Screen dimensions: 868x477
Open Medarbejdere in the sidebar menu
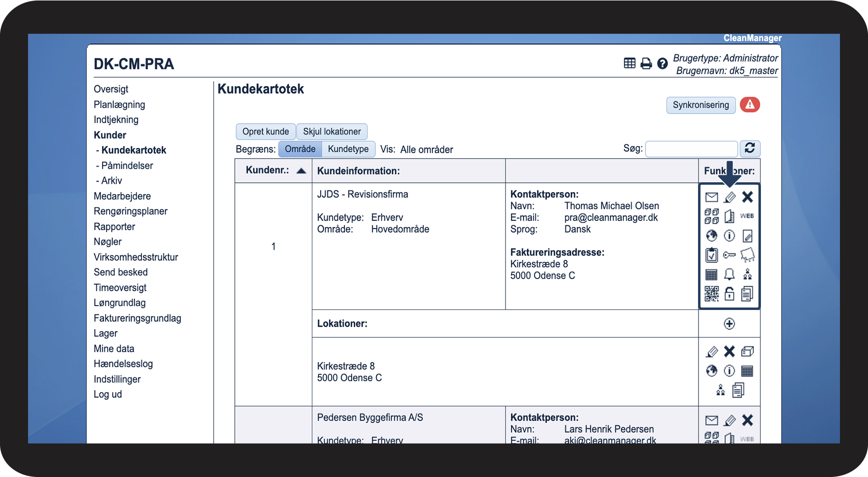[x=122, y=196]
